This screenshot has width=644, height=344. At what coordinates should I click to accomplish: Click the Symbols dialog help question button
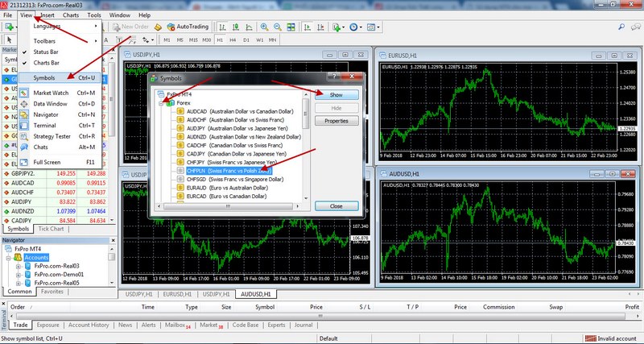pos(334,77)
